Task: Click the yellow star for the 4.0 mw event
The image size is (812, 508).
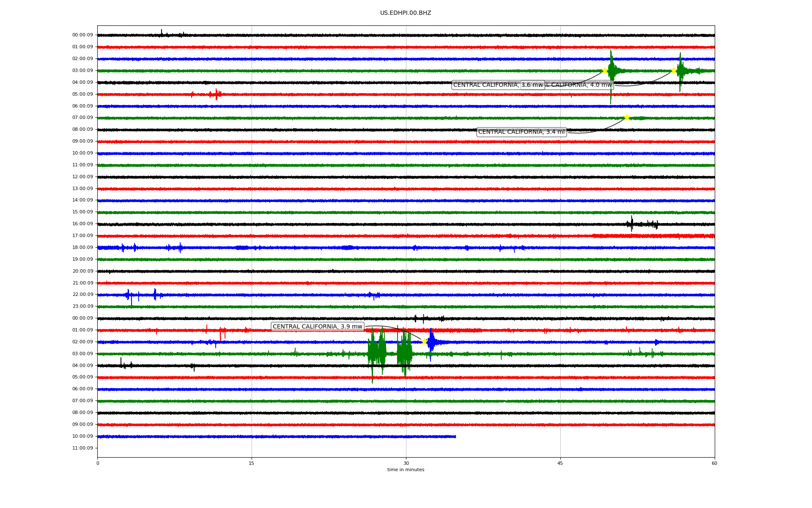Action: [674, 70]
